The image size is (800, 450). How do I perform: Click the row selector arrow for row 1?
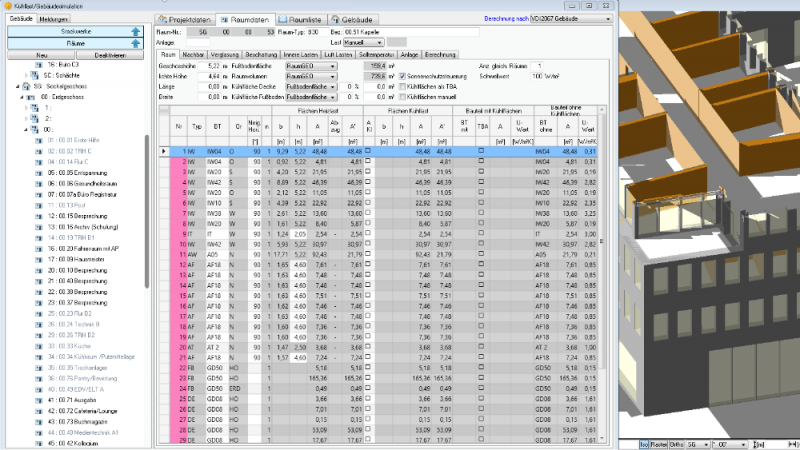tap(164, 151)
